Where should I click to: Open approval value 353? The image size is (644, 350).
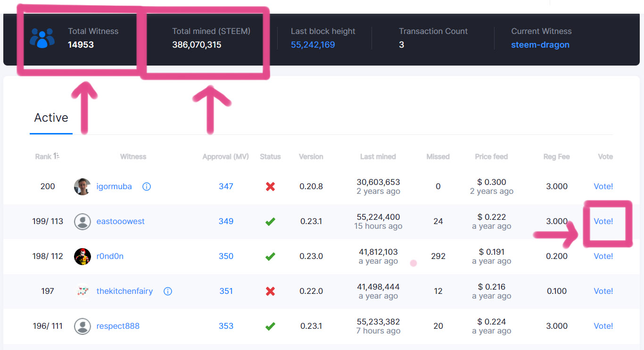226,326
